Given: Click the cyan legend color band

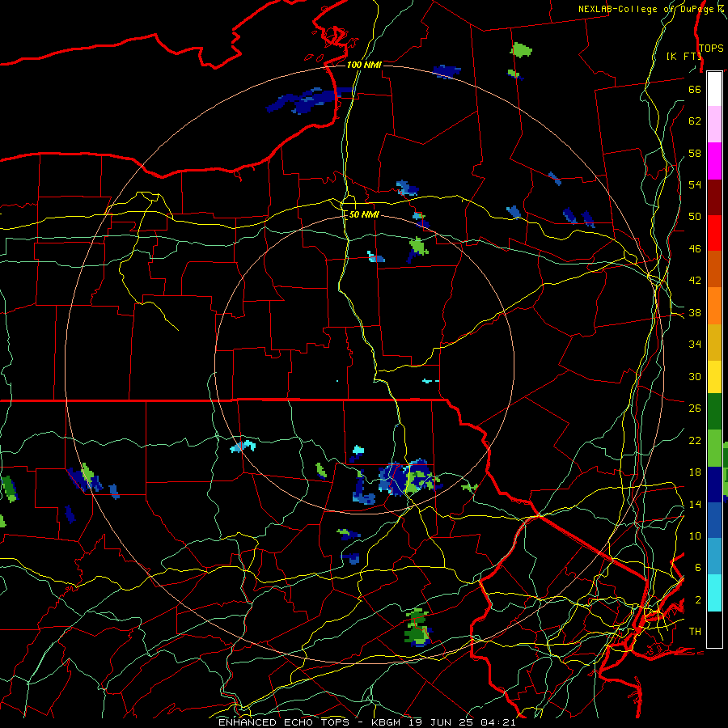Looking at the screenshot, I should (x=714, y=593).
